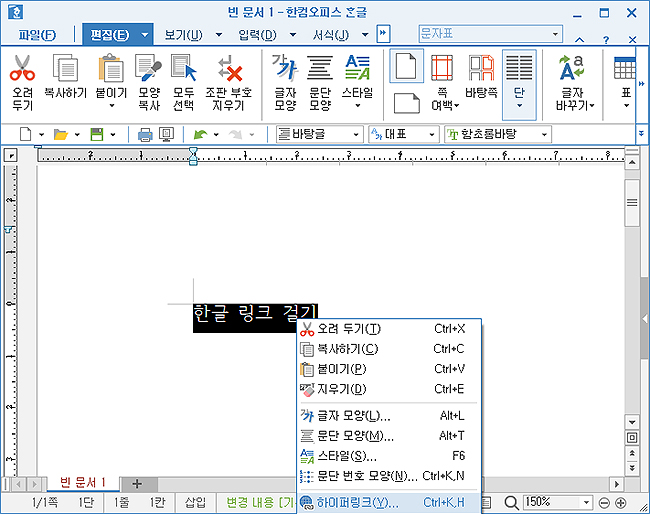Expand the hidden menus with double-arrow button
The image size is (650, 514).
pos(383,34)
